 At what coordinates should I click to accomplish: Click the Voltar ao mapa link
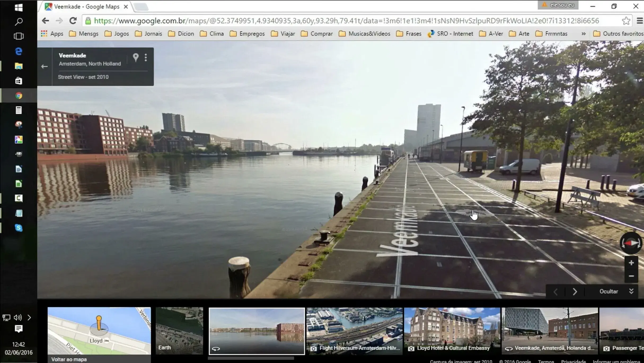[x=69, y=359]
